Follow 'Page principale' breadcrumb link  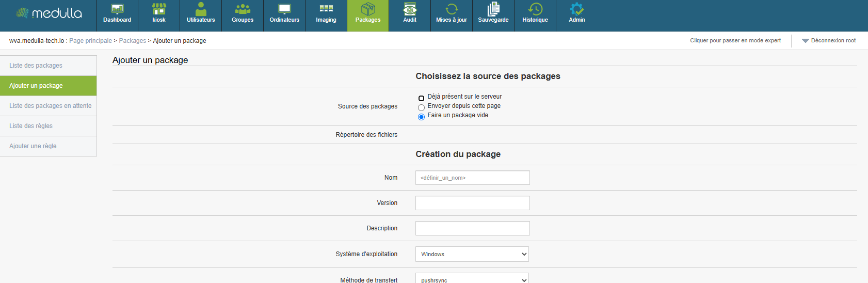pos(90,41)
